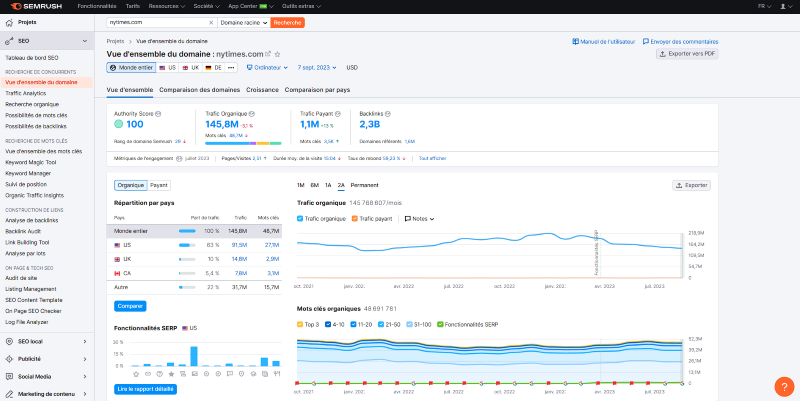Open the Ressources menu dropdown
800x401 pixels.
167,7
